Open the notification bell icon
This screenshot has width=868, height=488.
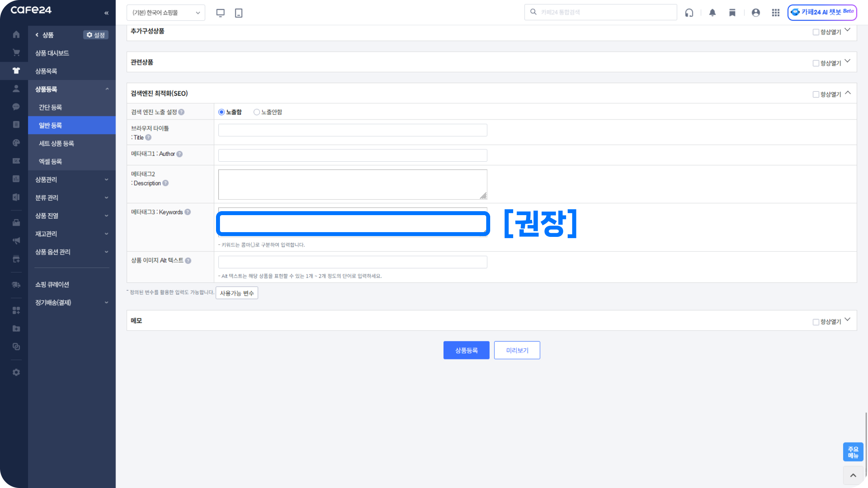point(712,13)
